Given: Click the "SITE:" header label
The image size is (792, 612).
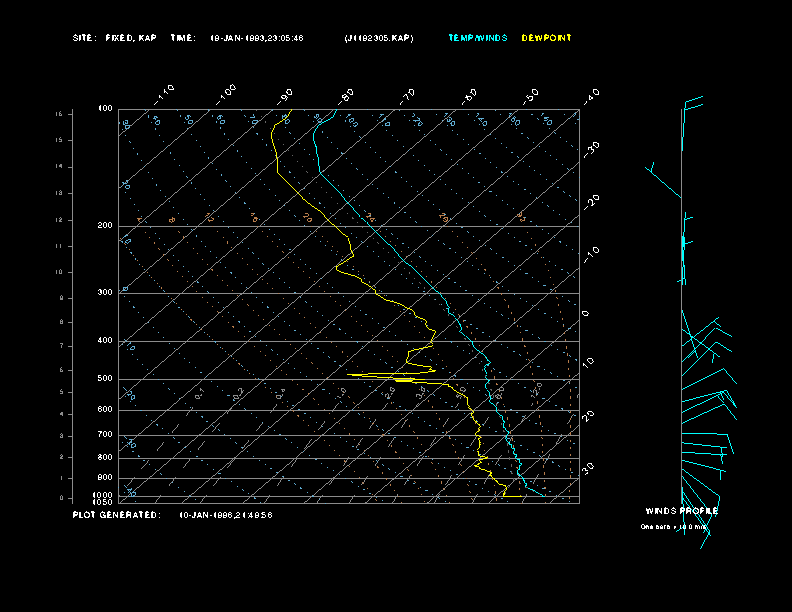Looking at the screenshot, I should click(84, 38).
